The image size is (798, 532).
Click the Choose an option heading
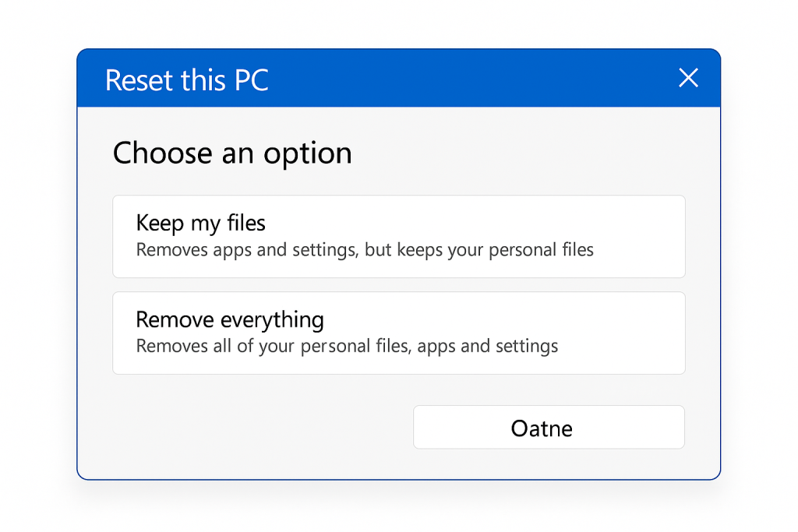point(231,153)
